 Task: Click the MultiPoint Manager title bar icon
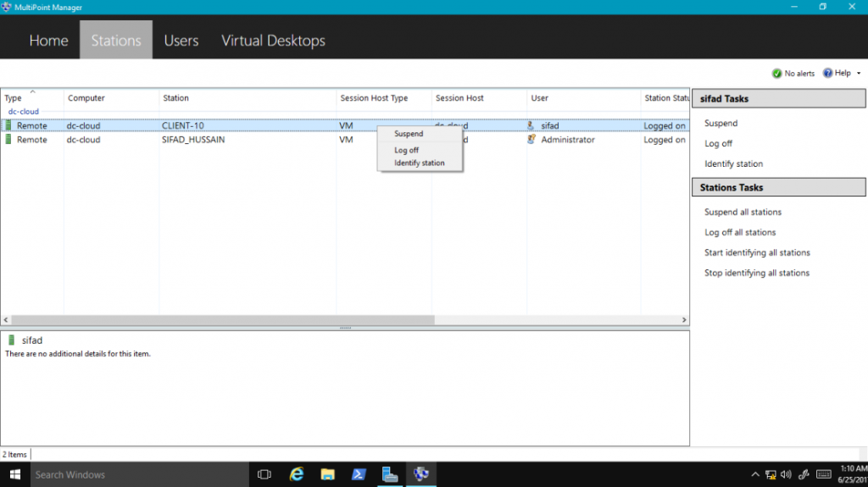point(6,7)
